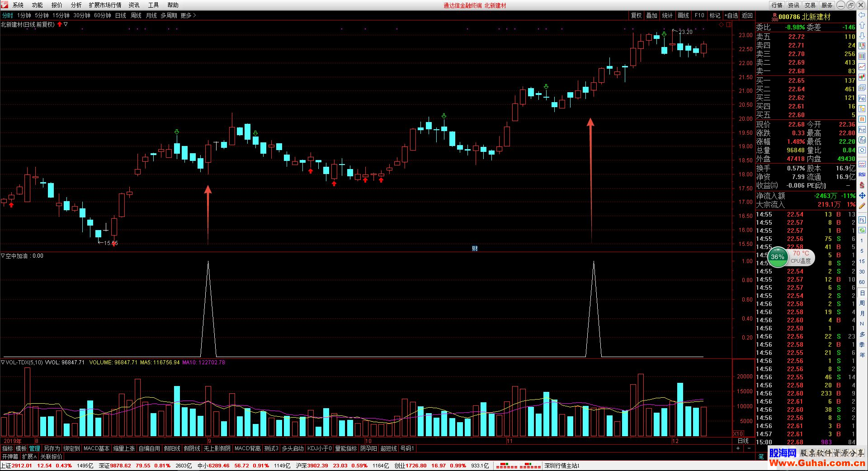Expand the 空中加油 indicator triangle
868x471 pixels.
pos(3,256)
